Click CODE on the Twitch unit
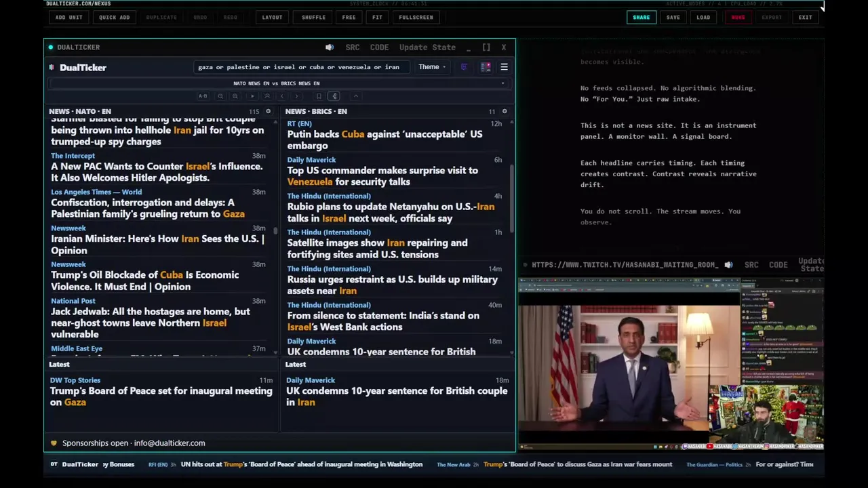This screenshot has height=488, width=868. 778,265
